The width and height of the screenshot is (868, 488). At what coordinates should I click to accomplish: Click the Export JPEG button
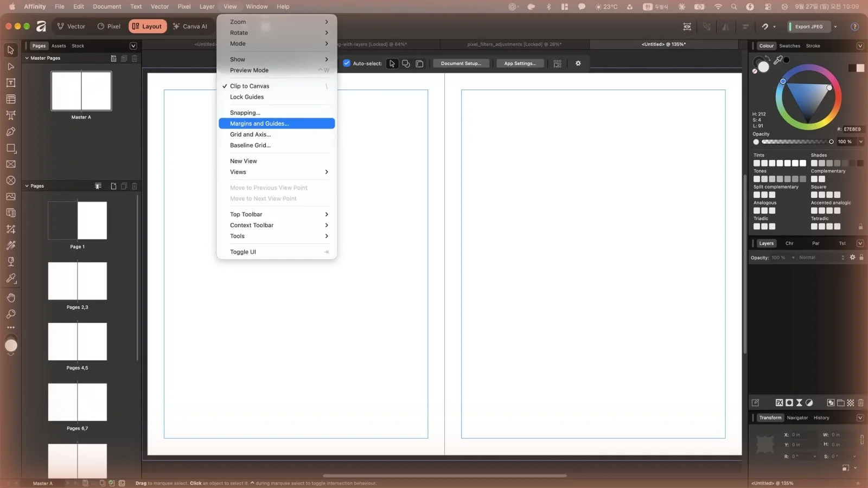point(808,27)
